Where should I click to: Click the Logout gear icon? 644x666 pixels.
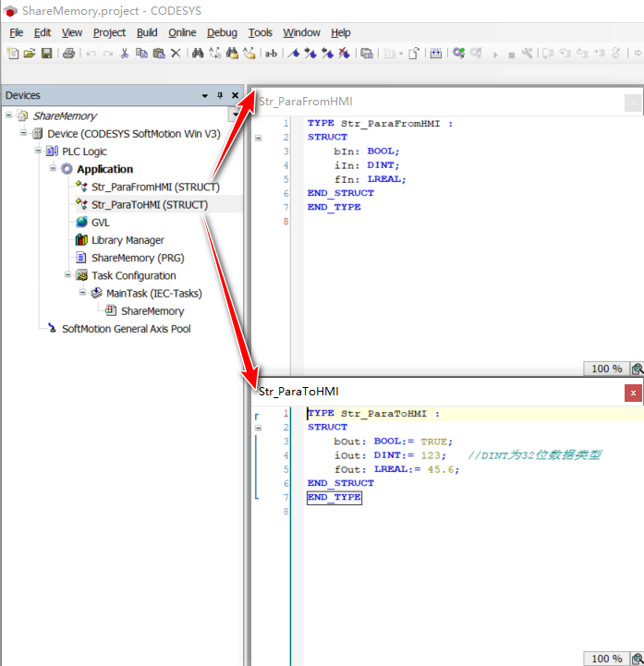pos(476,53)
